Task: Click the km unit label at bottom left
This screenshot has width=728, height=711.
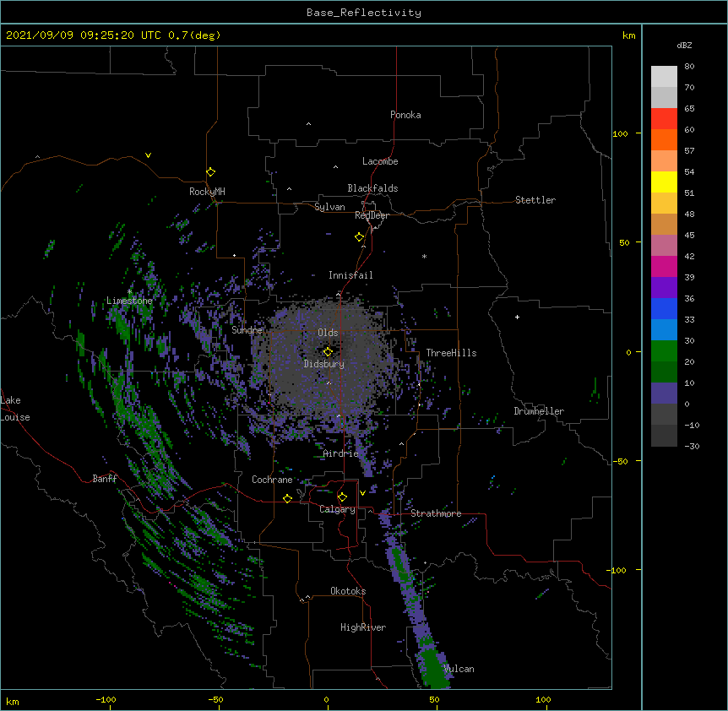Action: tap(13, 702)
